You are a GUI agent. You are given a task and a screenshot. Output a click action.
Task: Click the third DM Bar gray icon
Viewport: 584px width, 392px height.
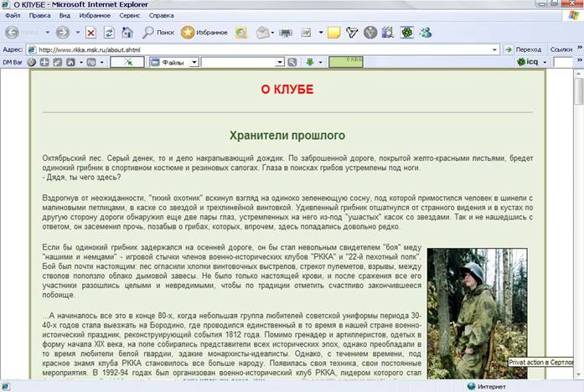point(57,62)
